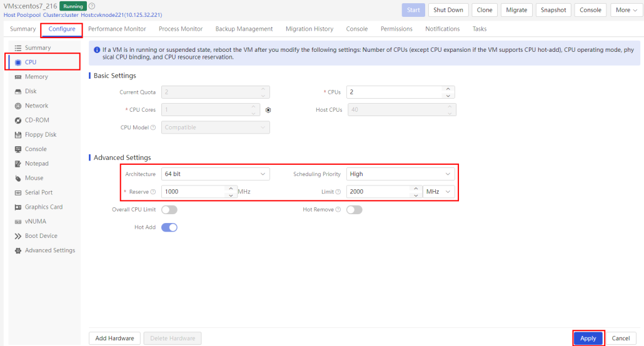Click the Console button in top toolbar

coord(591,10)
